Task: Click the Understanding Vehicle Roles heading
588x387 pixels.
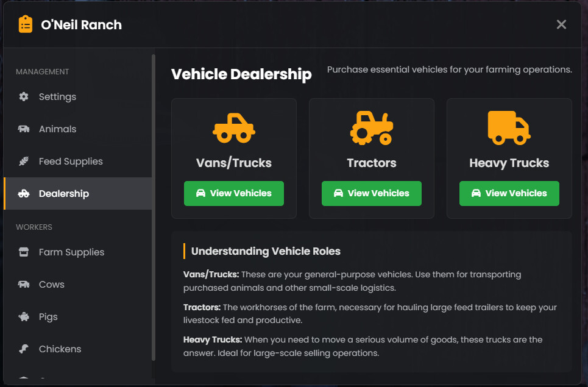Action: pos(266,251)
